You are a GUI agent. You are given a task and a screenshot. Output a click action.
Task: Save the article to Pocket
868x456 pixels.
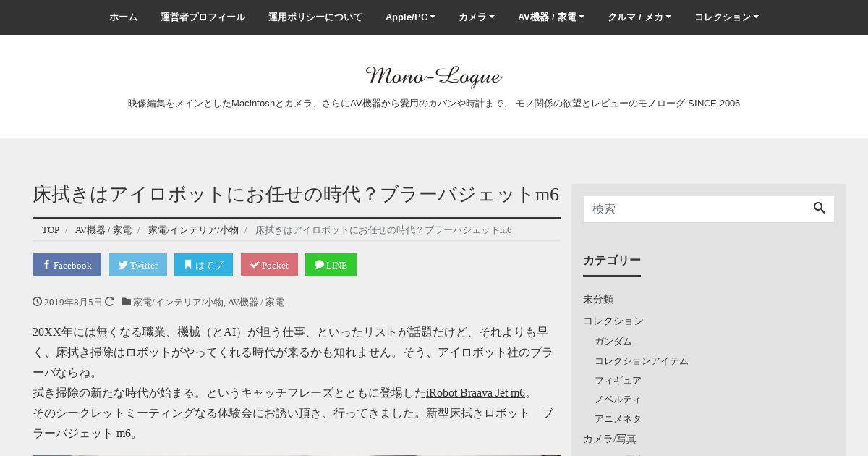coord(269,265)
